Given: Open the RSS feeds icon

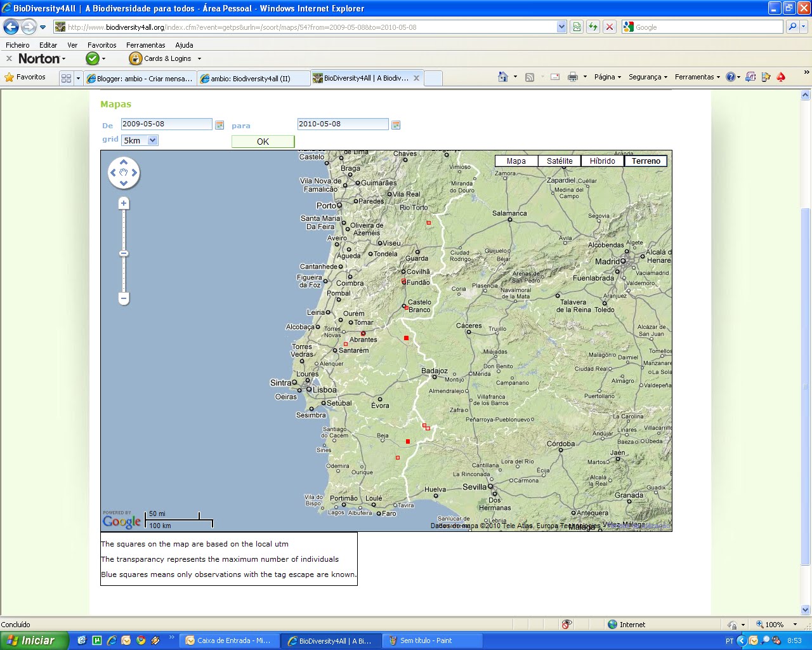Looking at the screenshot, I should point(530,77).
